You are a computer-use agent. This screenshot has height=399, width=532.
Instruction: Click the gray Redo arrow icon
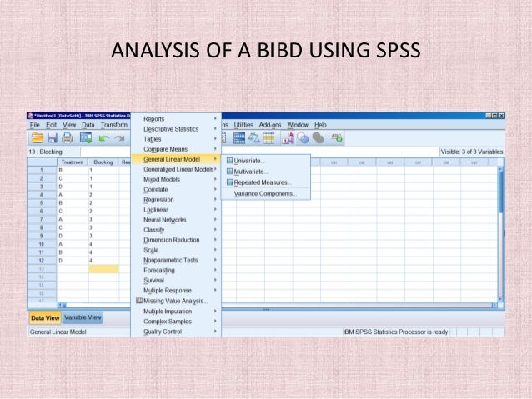click(119, 138)
